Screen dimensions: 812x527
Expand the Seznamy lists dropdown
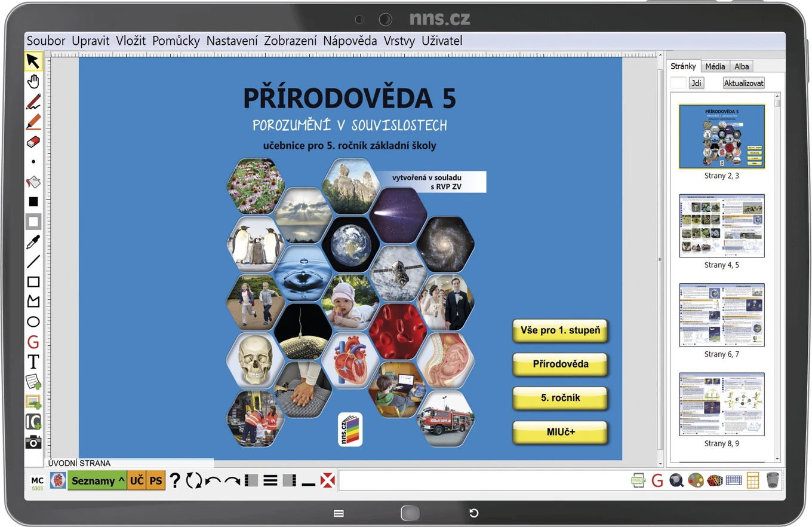pos(98,480)
